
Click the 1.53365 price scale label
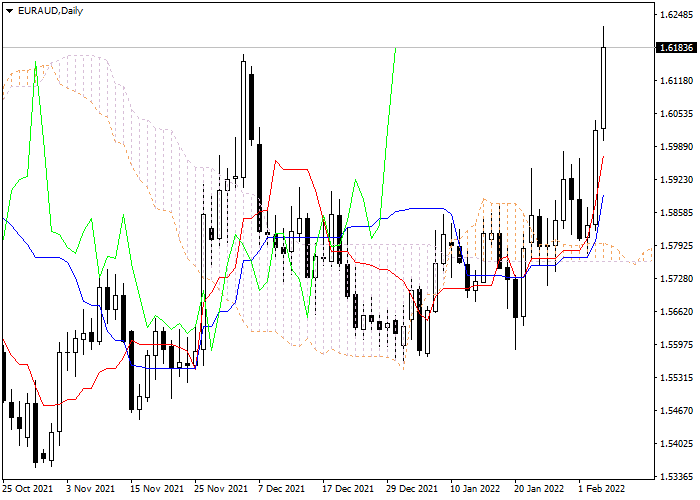pos(676,476)
